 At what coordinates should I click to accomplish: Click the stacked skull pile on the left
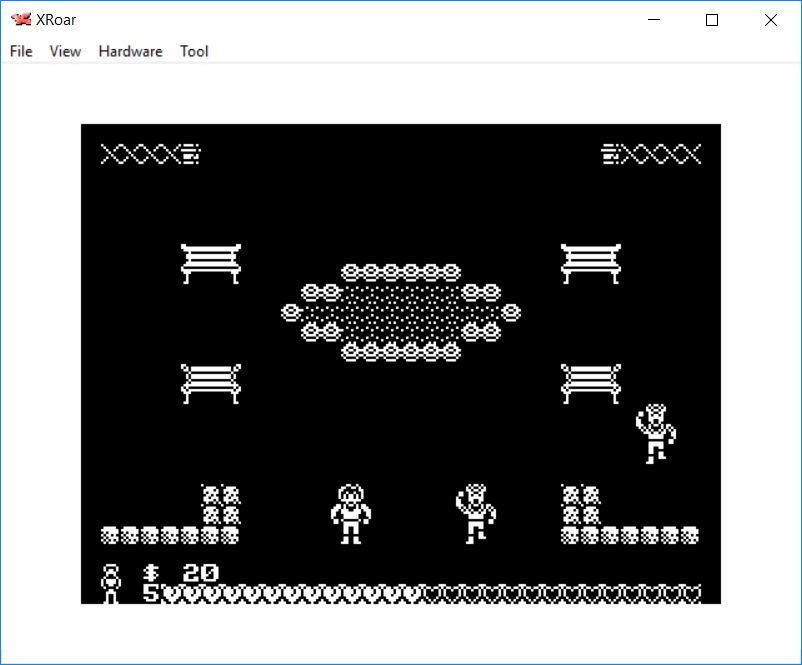coord(221,505)
